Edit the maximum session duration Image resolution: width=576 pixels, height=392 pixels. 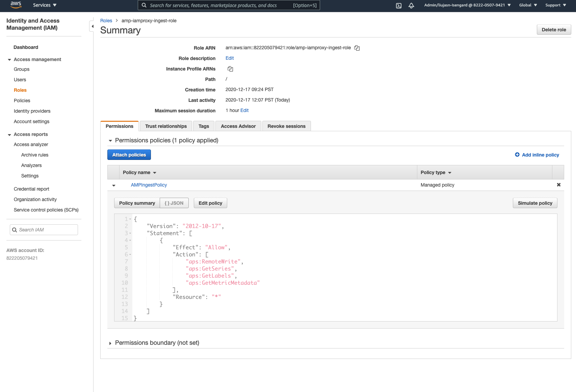pyautogui.click(x=244, y=110)
